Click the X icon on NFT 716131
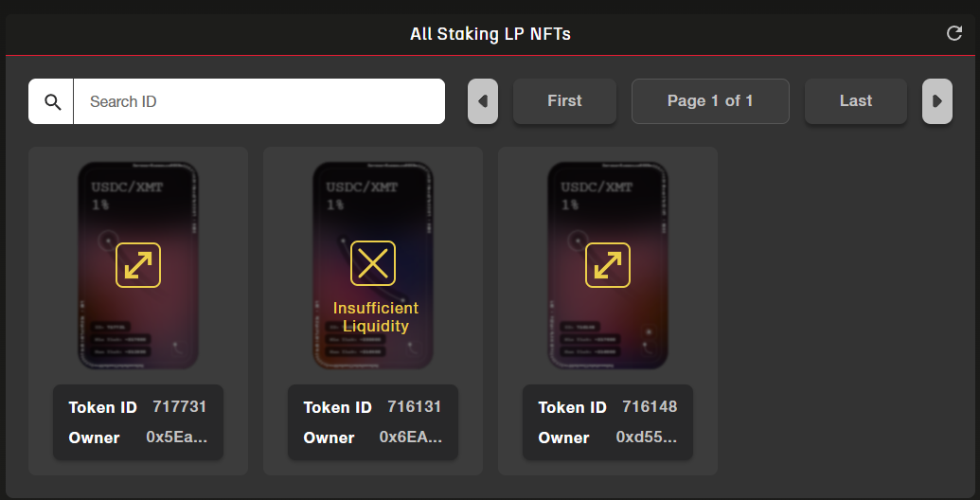980x500 pixels. tap(373, 263)
